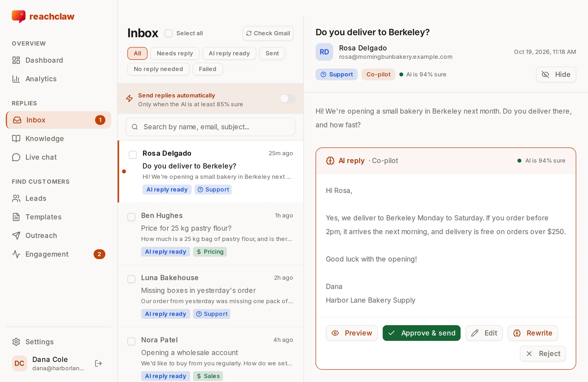Open the Leads page
The image size is (588, 382).
[58, 198]
